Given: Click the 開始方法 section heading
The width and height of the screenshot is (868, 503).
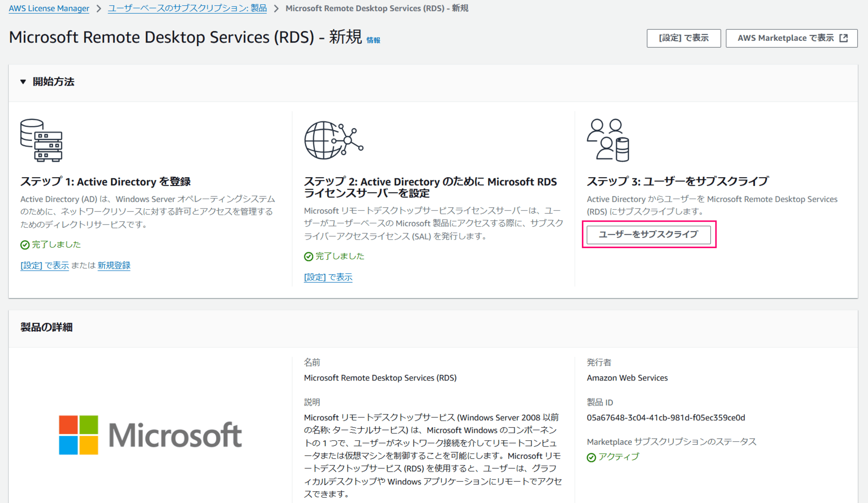Looking at the screenshot, I should click(53, 82).
